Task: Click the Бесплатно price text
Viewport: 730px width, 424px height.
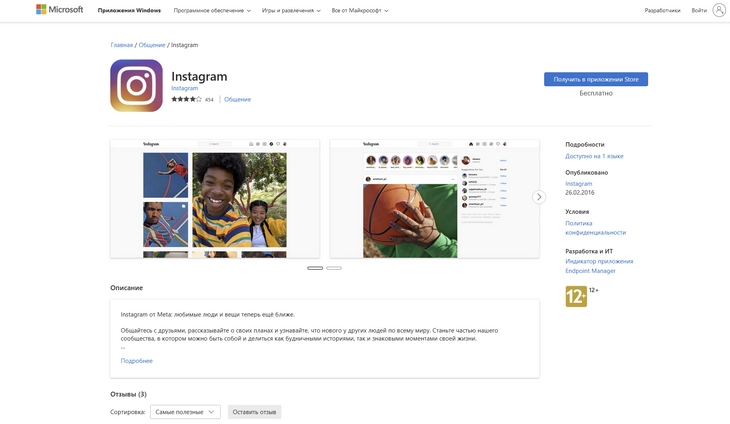Action: [x=596, y=93]
